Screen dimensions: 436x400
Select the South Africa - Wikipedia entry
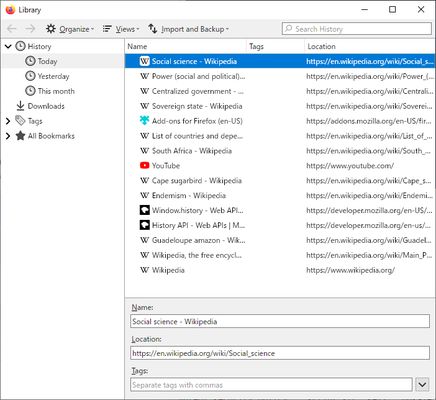pyautogui.click(x=280, y=151)
